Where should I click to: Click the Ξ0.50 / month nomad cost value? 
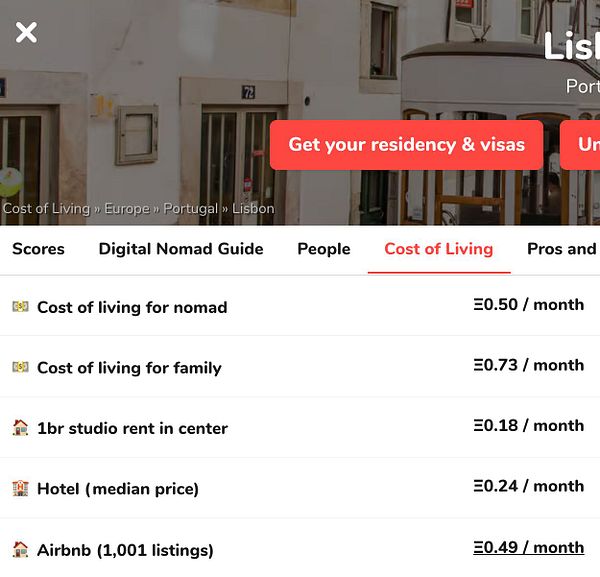[x=528, y=305]
